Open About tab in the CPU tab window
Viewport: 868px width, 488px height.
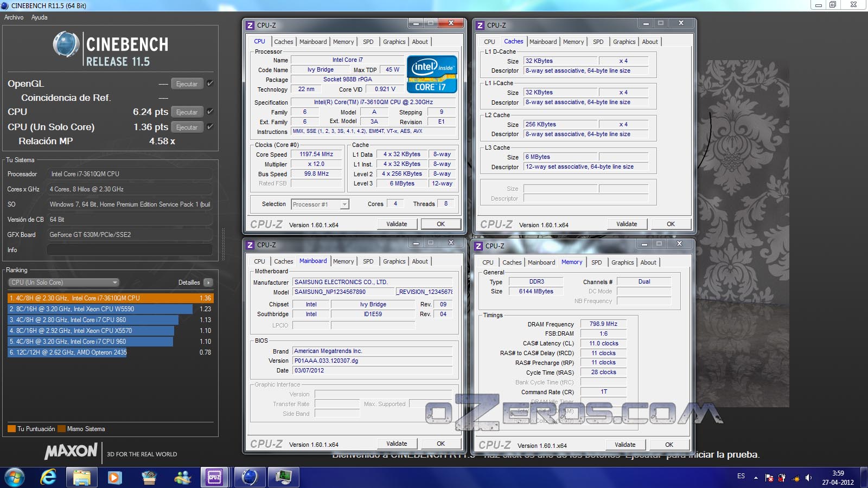pos(420,42)
